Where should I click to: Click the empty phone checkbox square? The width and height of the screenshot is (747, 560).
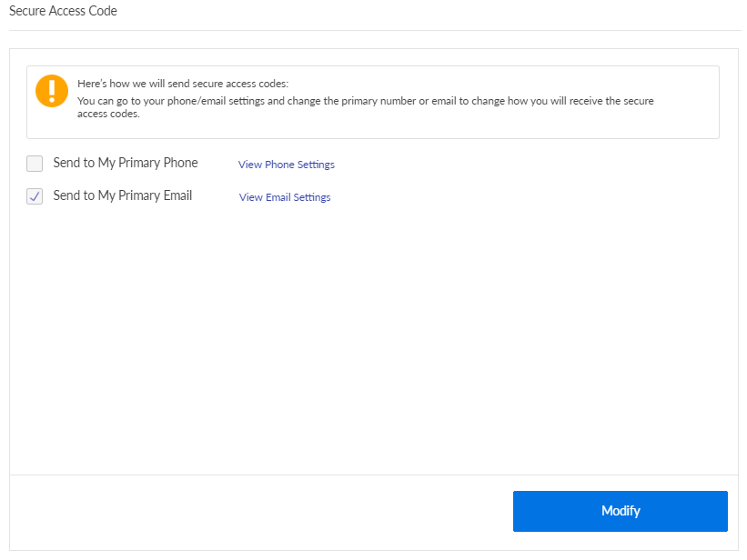(35, 164)
